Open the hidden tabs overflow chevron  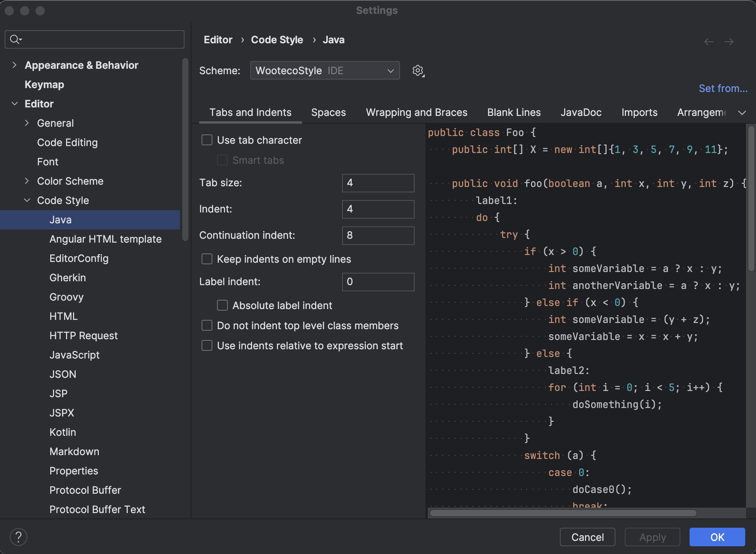click(742, 112)
